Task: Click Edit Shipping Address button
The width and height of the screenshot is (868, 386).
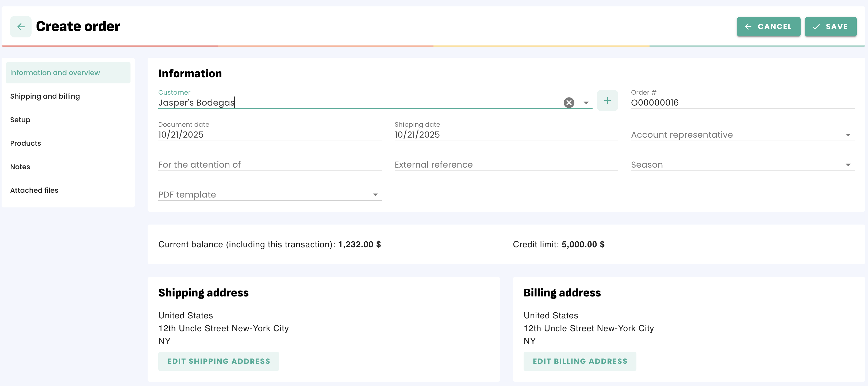Action: click(x=218, y=361)
